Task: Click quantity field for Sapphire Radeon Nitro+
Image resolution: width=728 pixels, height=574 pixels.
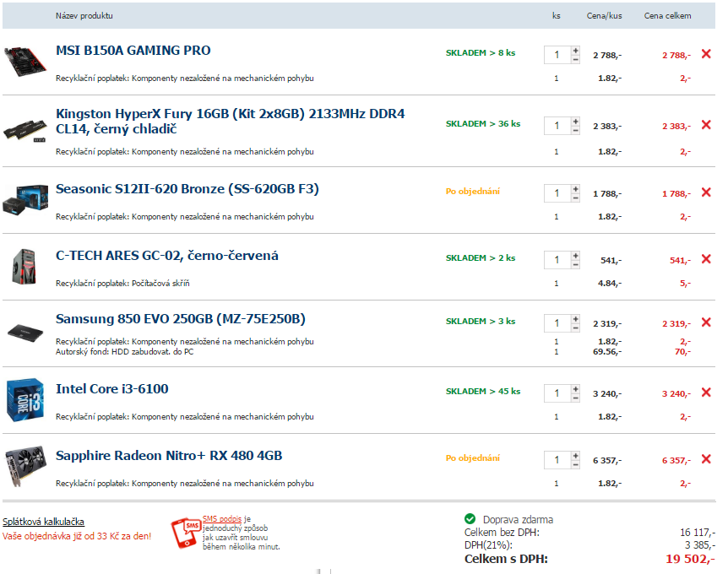Action: 557,460
